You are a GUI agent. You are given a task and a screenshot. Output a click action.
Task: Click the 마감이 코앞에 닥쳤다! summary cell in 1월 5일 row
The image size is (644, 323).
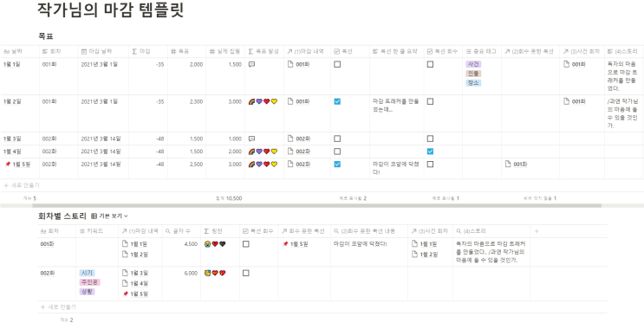(396, 168)
